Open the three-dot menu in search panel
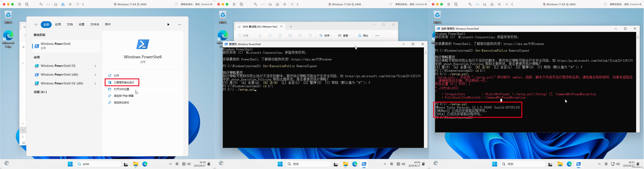This screenshot has height=169, width=644. pos(179,25)
